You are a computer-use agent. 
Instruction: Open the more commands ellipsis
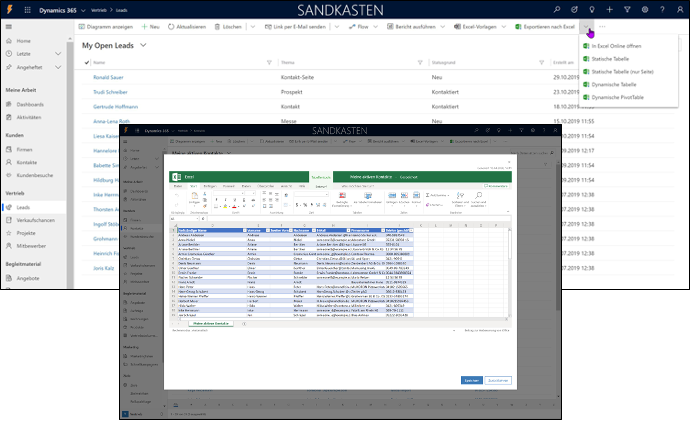tap(602, 27)
